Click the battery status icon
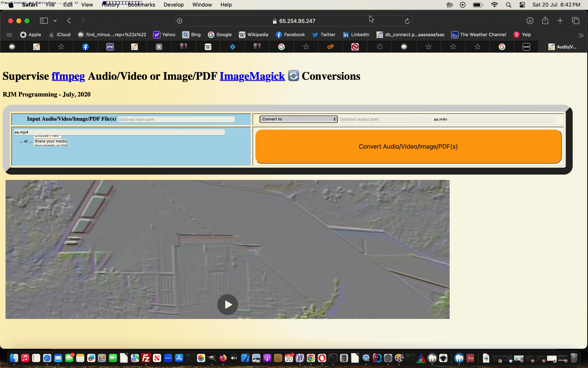588x368 pixels. pyautogui.click(x=478, y=5)
